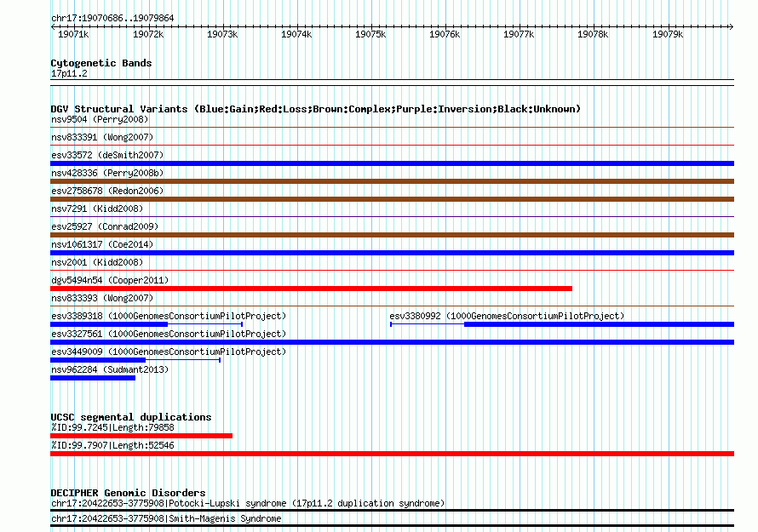Click the chr17:19070686..19079864 region label
Screen dimensions: 758x532
(x=112, y=18)
